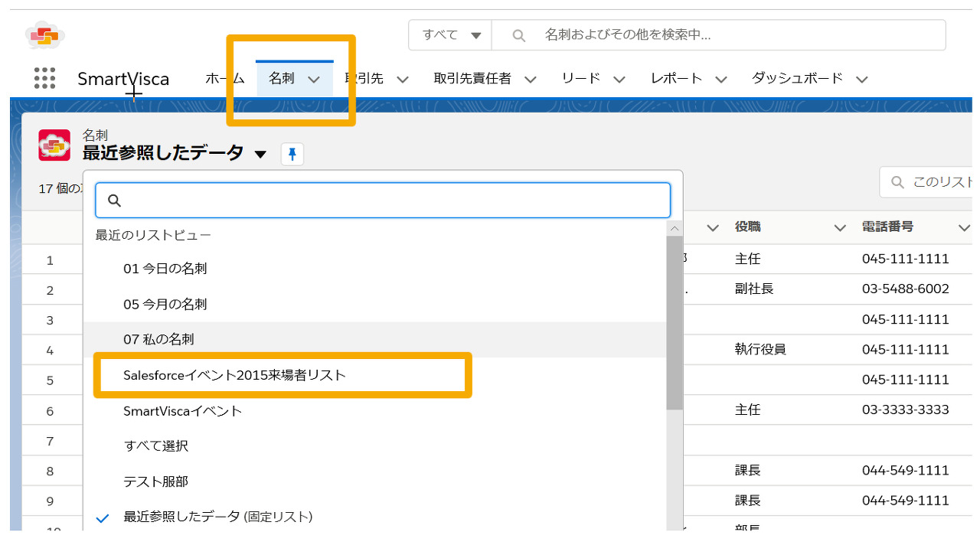Click the magnifier in このリスト search field
Image resolution: width=980 pixels, height=545 pixels.
897,182
